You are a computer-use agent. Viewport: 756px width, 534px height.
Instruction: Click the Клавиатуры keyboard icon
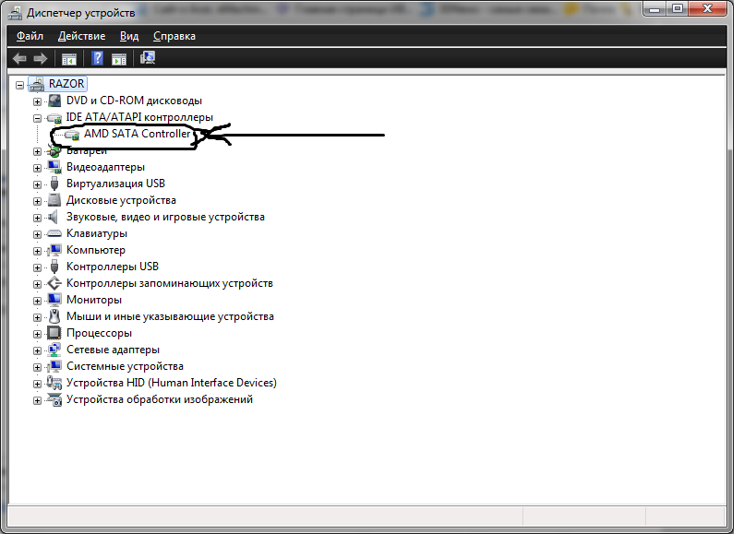pyautogui.click(x=54, y=233)
